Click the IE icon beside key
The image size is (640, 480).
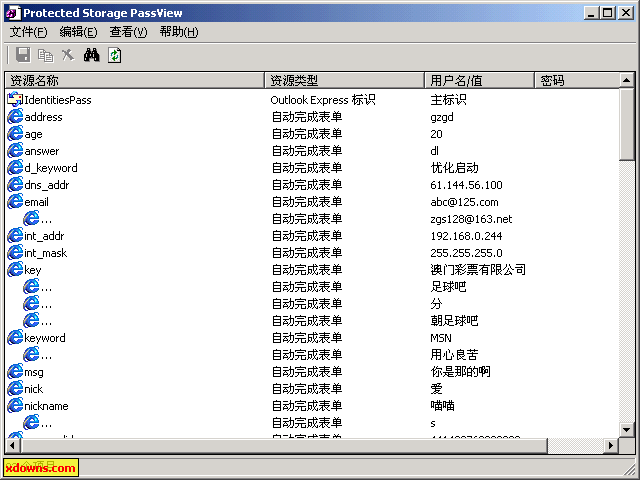[15, 269]
